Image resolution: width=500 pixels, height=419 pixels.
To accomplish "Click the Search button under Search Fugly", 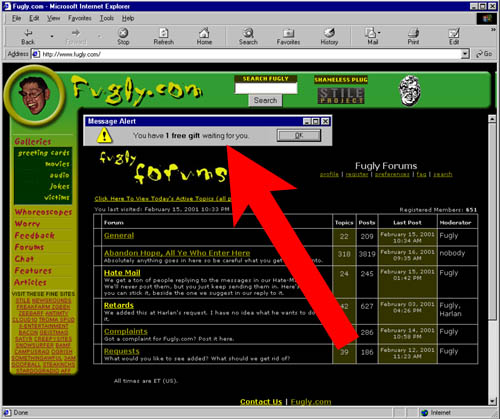I will [265, 100].
